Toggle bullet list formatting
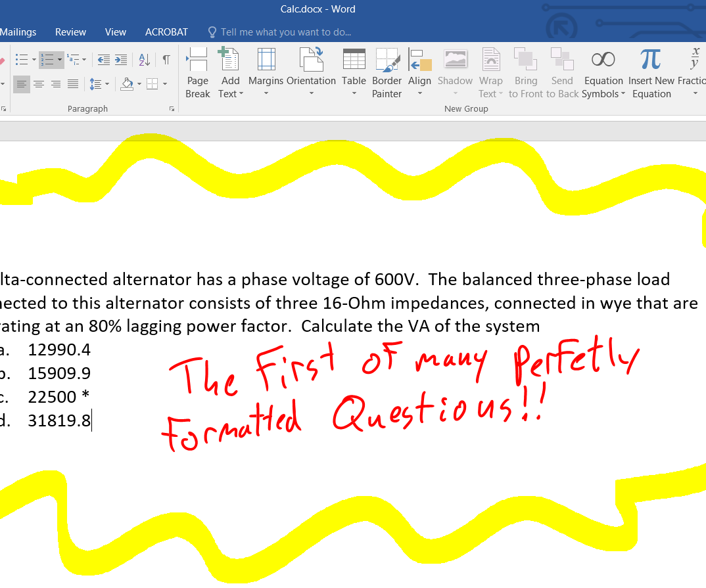Viewport: 706px width, 588px height. [x=22, y=60]
